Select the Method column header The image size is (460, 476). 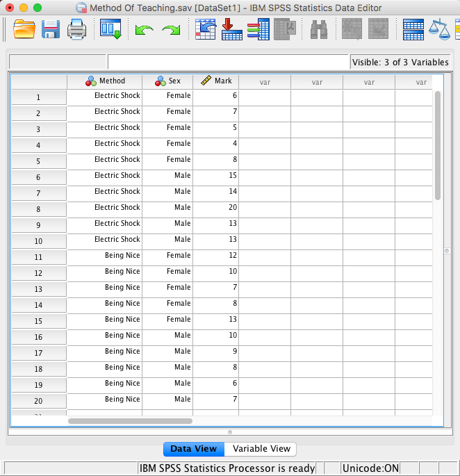(105, 81)
